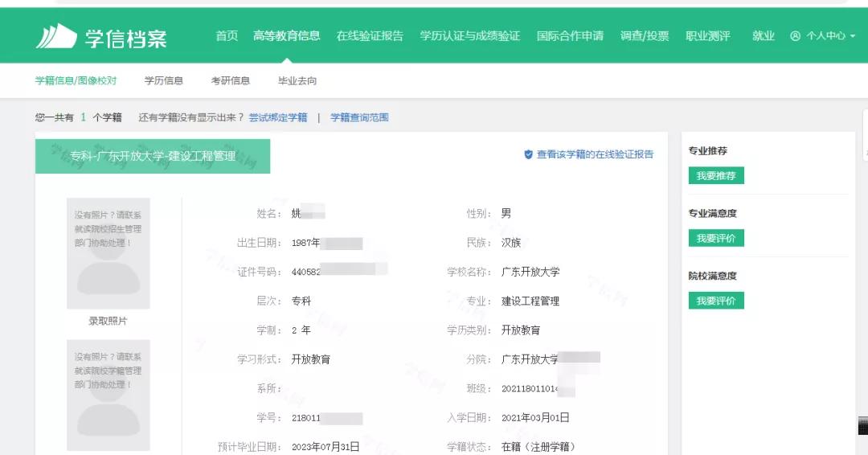
Task: Open 查看该学籍的在线验证报告 link
Action: point(595,154)
